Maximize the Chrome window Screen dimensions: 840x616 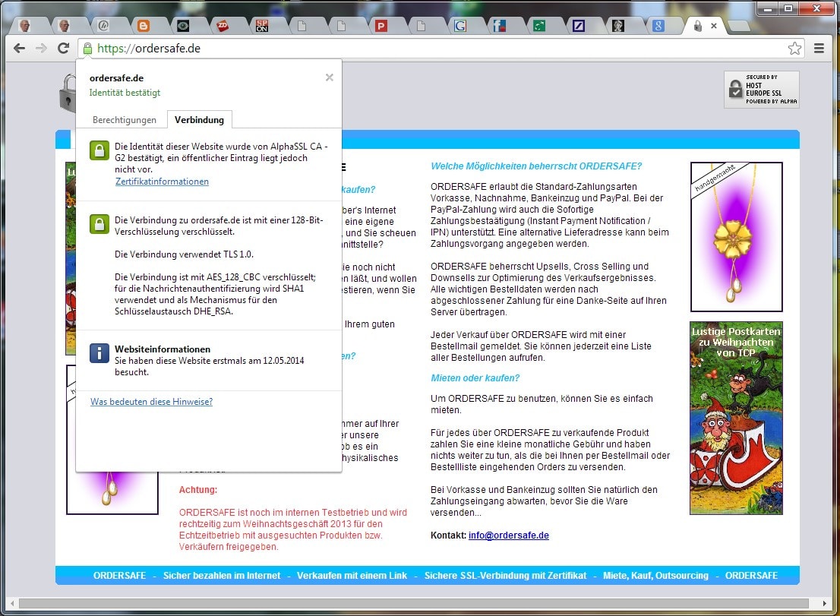coord(789,8)
